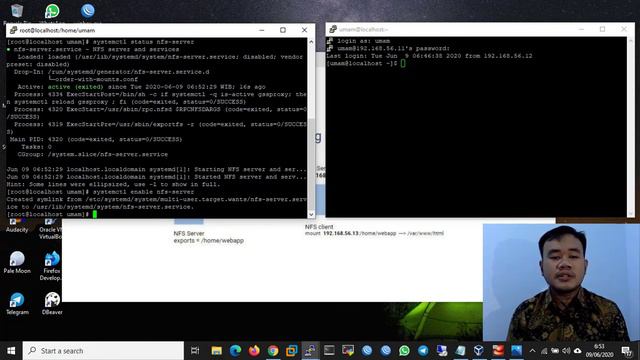Open the WhatsApp desktop shortcut
640x360 pixels.
52,12
